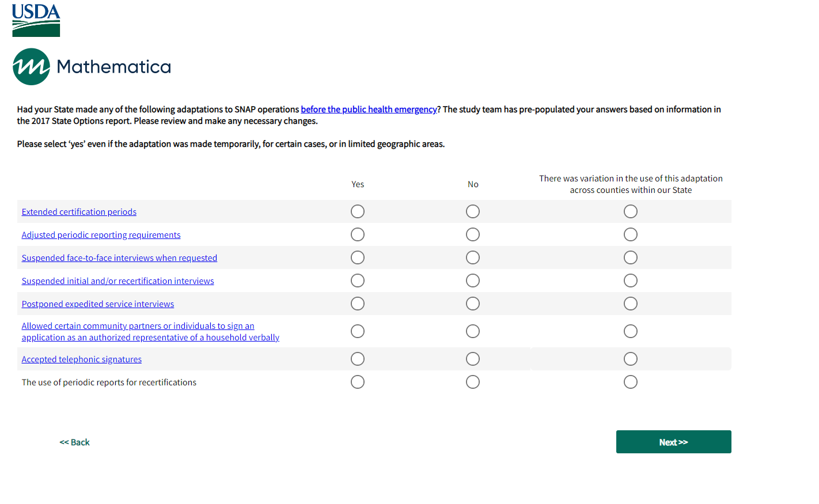Click Postponed expedited service interviews link

(x=98, y=304)
